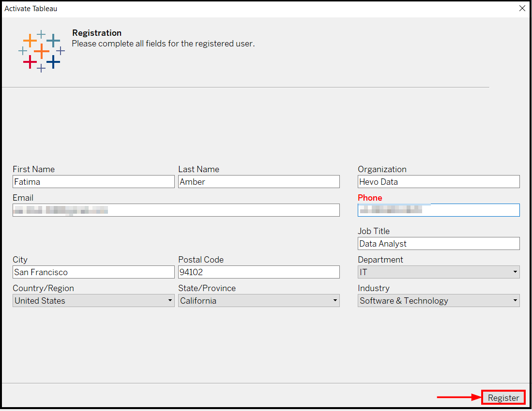
Task: Focus the Last Name text box
Action: pos(258,182)
